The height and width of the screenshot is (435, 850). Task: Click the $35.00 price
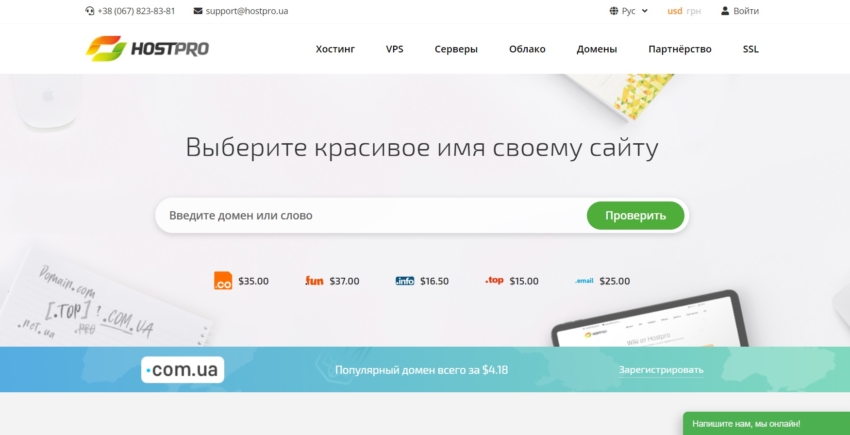click(x=253, y=281)
